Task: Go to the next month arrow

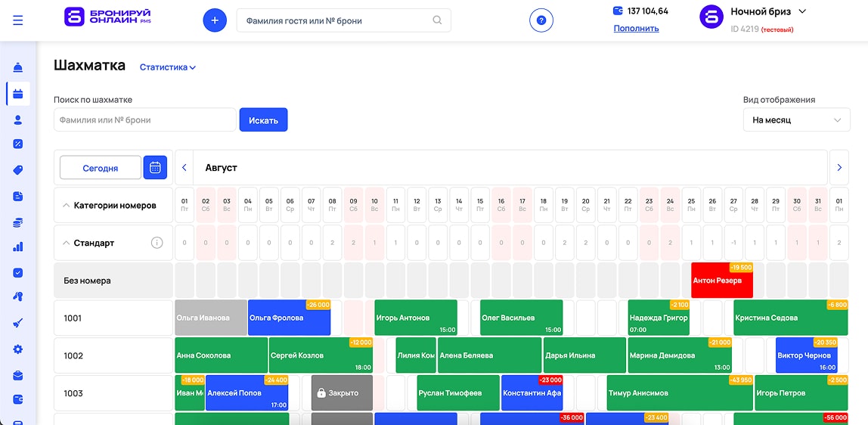Action: click(x=839, y=167)
